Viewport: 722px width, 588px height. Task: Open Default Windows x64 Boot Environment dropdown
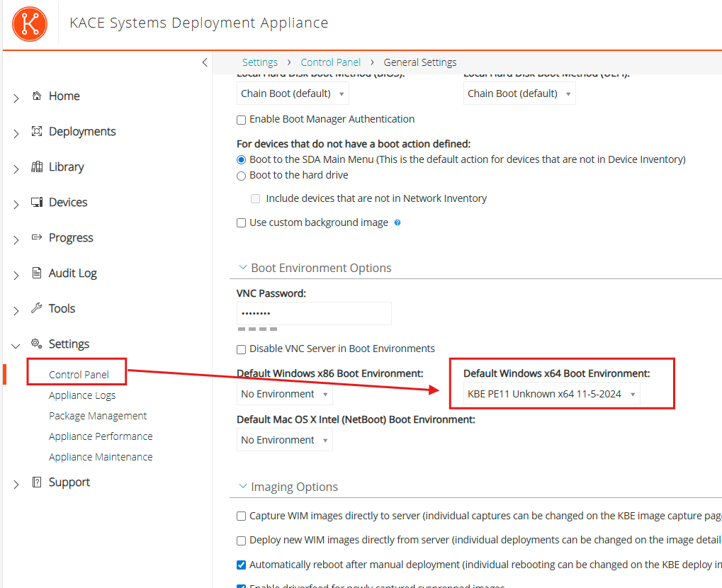(x=552, y=394)
